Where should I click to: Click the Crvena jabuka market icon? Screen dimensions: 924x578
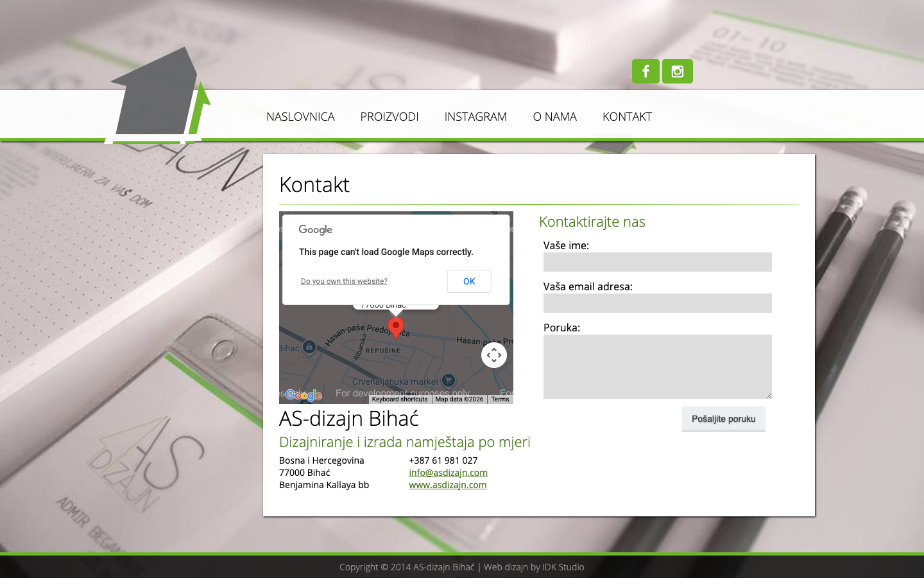(449, 380)
